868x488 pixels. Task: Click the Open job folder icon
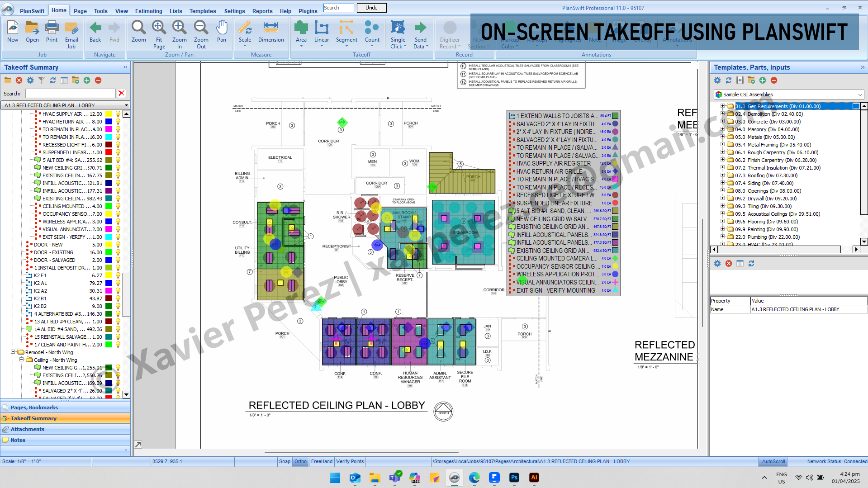coord(32,32)
